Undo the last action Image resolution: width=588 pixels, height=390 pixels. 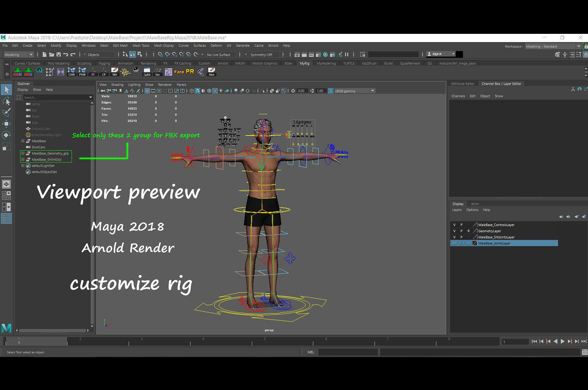(66, 54)
